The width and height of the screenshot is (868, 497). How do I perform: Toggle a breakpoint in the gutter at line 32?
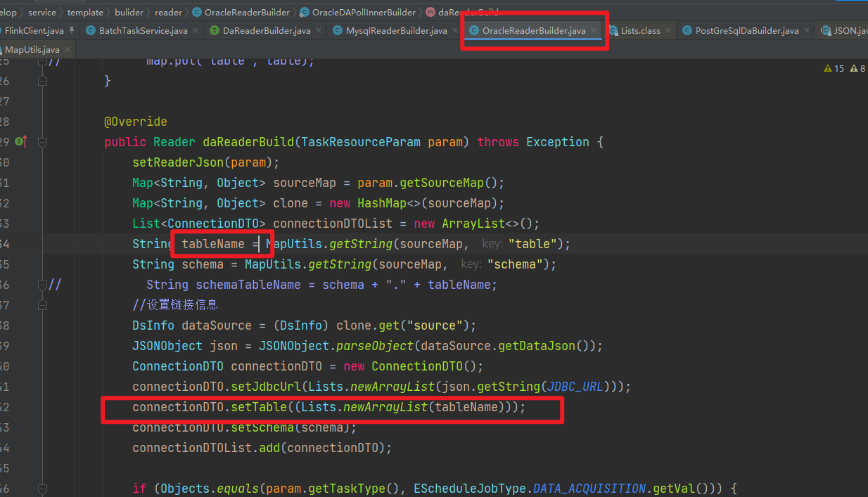[x=63, y=202]
